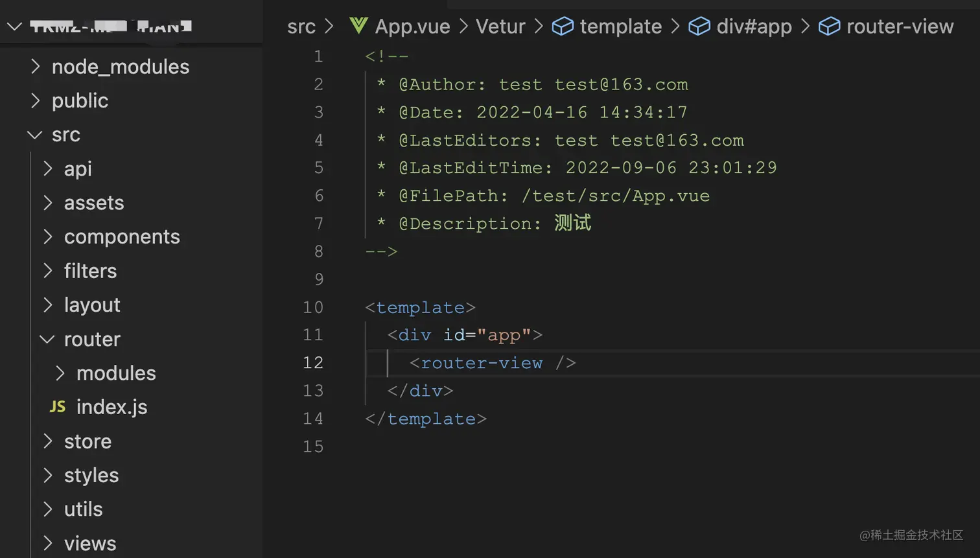Expand the modules subfolder
980x558 pixels.
(60, 373)
